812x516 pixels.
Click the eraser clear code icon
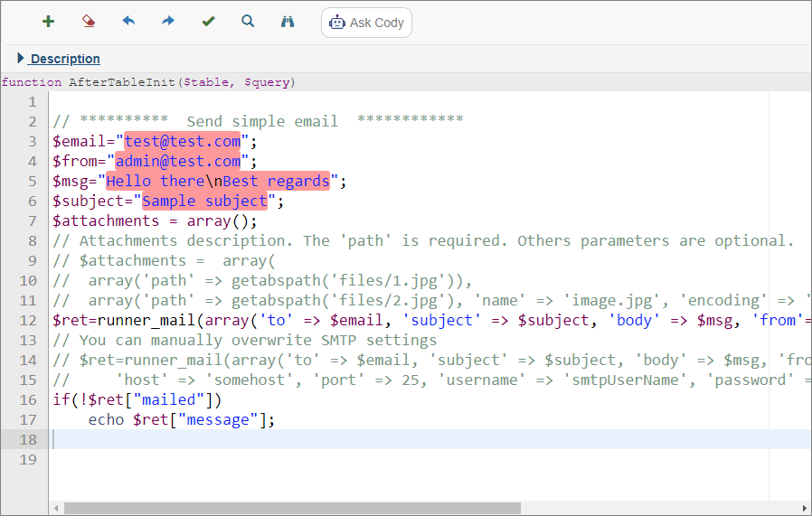[89, 21]
